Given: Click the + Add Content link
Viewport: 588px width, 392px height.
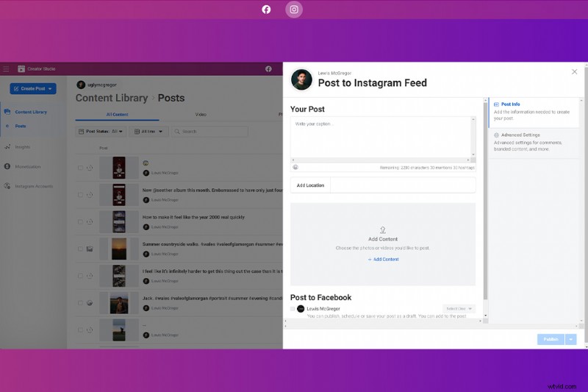Looking at the screenshot, I should [x=383, y=259].
